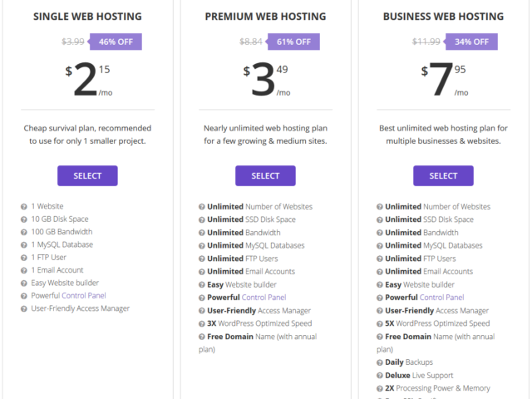This screenshot has width=532, height=399.
Task: Click the help icon next to Business Daily Backups
Action: point(380,362)
